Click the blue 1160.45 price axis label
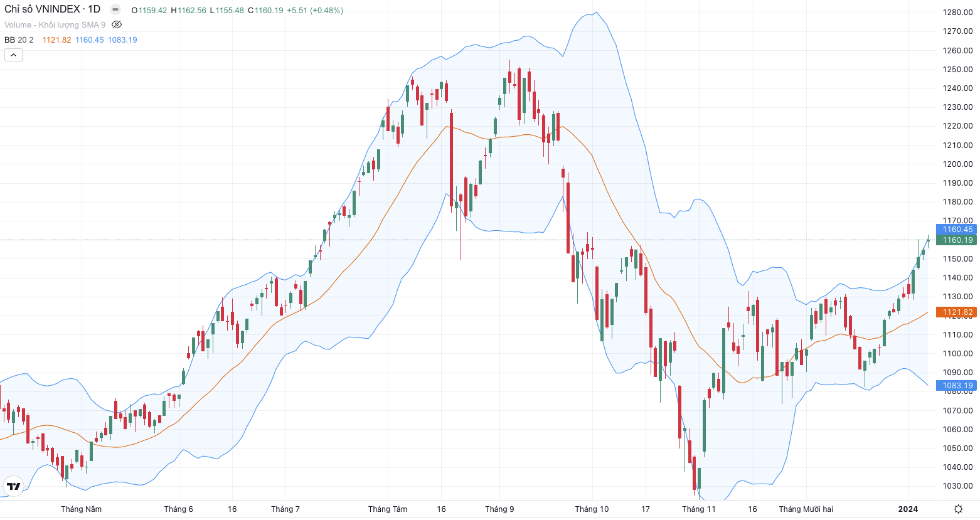The height and width of the screenshot is (520, 980). click(956, 230)
